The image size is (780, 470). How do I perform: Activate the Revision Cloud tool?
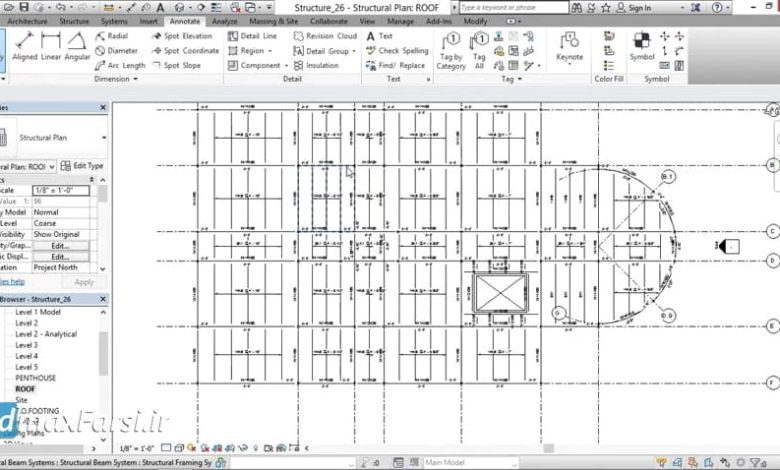coord(325,36)
